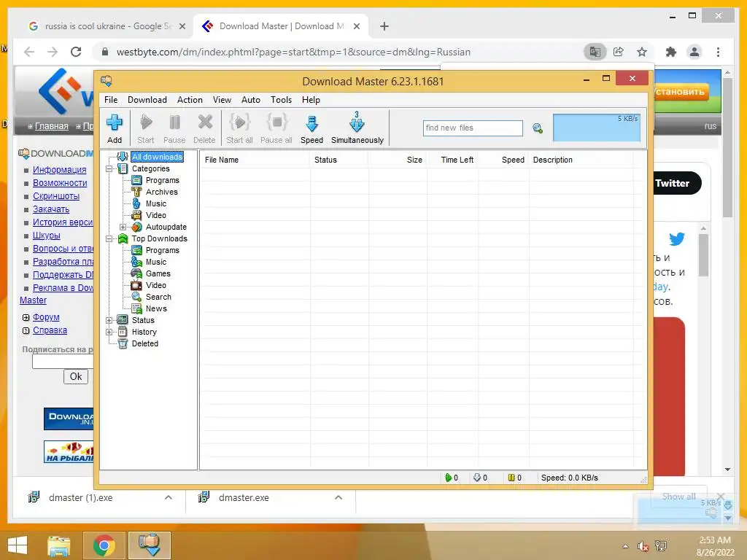Collapse the Top Downloads tree node
This screenshot has width=747, height=560.
(109, 238)
